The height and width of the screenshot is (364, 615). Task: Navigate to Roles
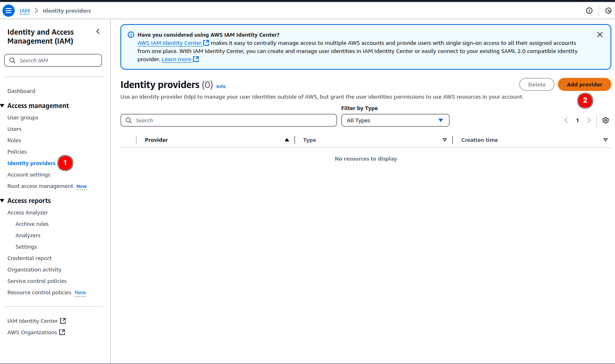(14, 140)
